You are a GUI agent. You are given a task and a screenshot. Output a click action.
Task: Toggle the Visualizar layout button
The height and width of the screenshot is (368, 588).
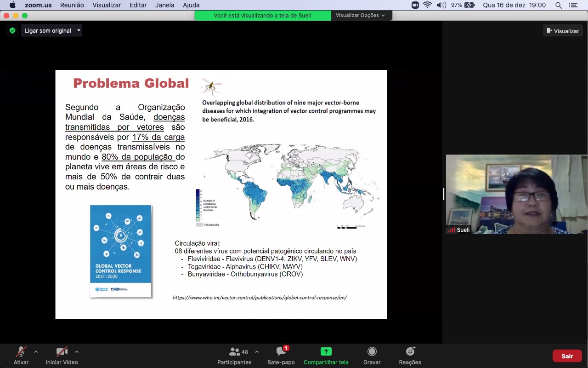pyautogui.click(x=563, y=31)
